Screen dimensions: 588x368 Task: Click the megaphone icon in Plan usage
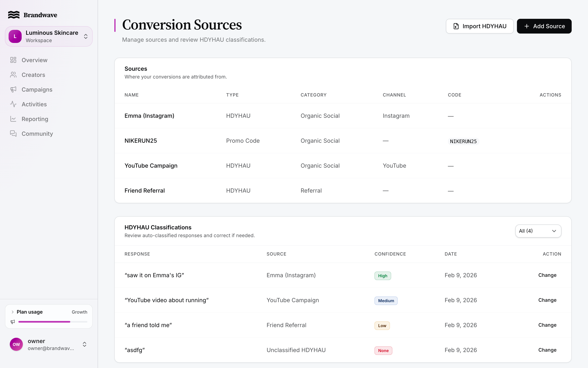point(13,322)
